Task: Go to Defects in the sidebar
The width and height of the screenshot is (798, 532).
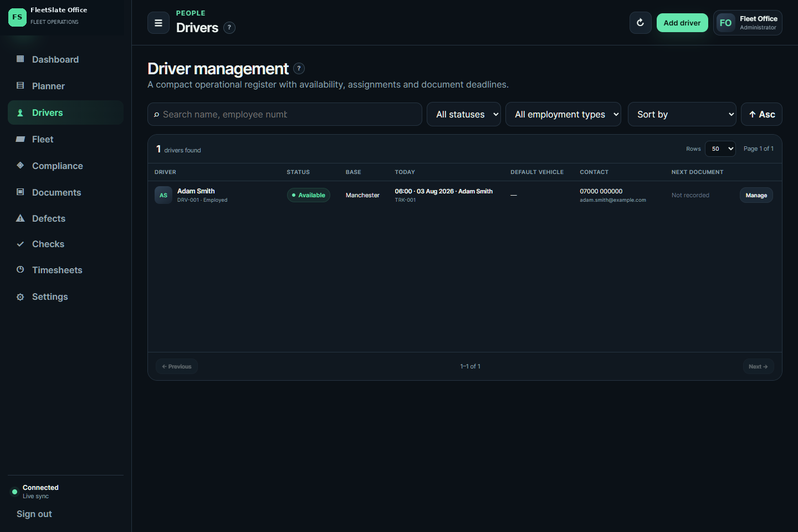Action: (65, 218)
